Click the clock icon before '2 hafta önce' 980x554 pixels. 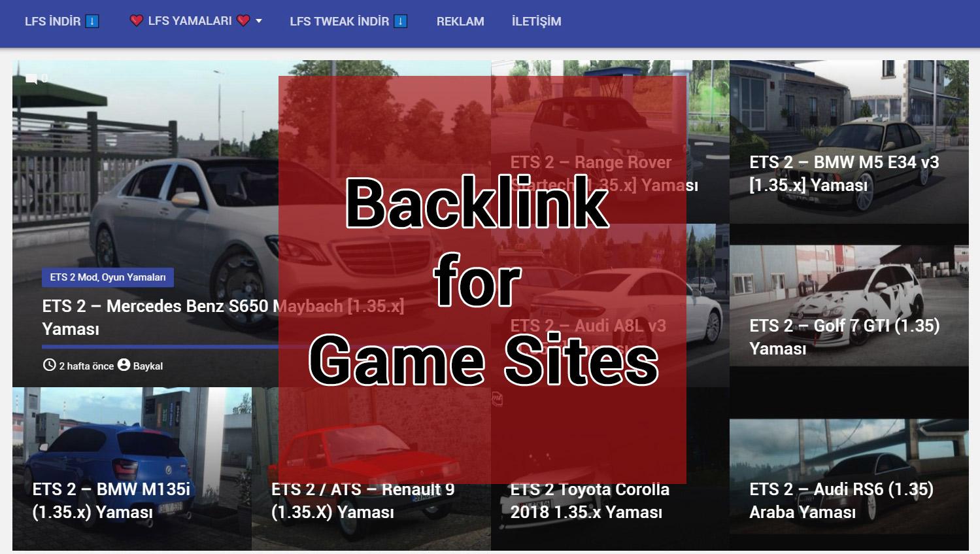tap(49, 366)
